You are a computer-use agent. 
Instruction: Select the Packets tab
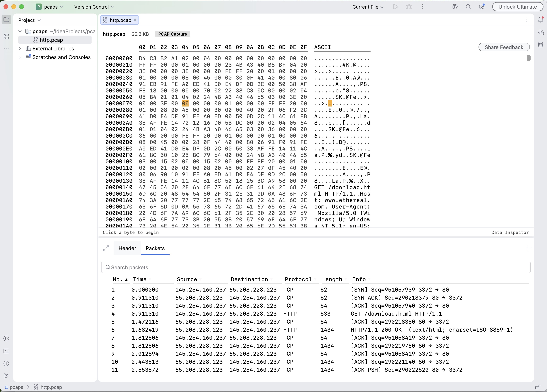(x=155, y=248)
